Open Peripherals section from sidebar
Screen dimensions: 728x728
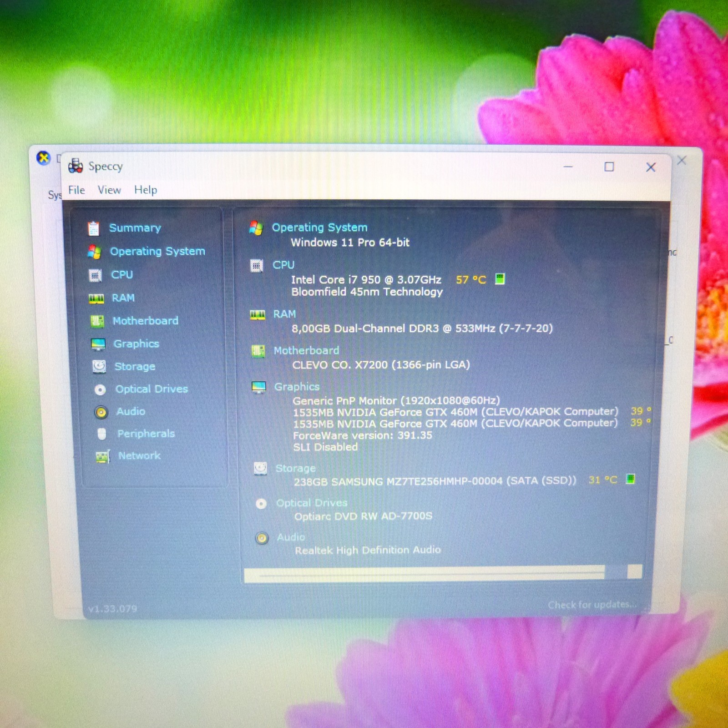pos(146,434)
